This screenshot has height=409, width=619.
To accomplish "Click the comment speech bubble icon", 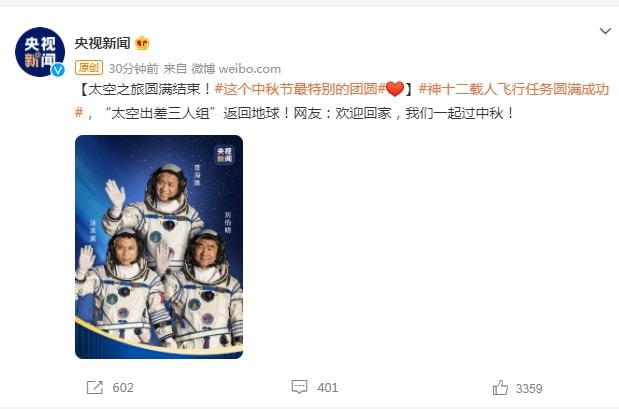I will click(x=299, y=387).
